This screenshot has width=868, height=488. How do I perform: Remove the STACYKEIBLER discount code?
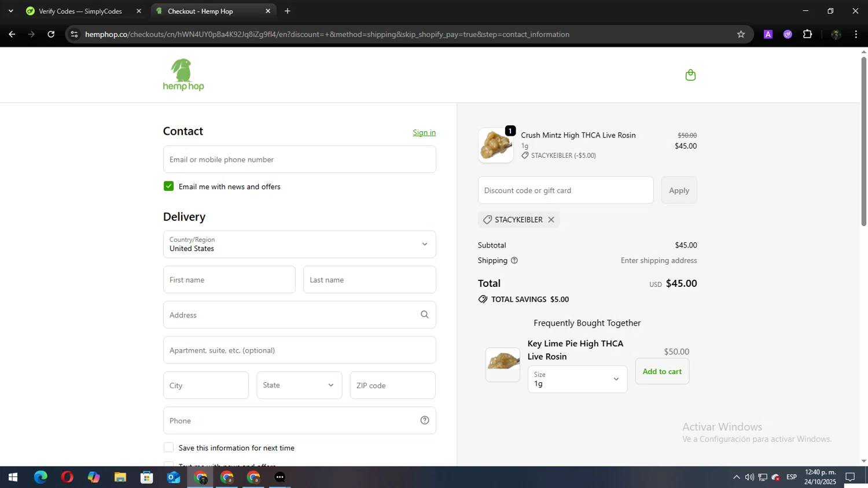551,220
